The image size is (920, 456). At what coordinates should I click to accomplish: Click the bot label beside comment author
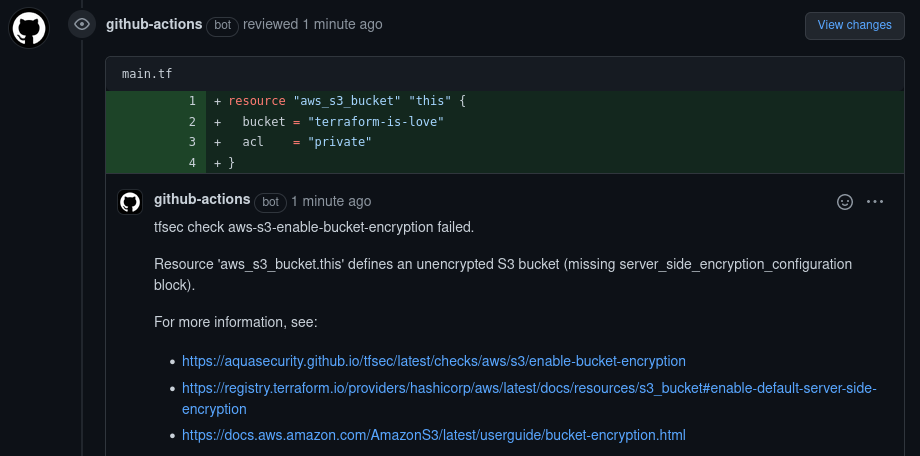[270, 202]
